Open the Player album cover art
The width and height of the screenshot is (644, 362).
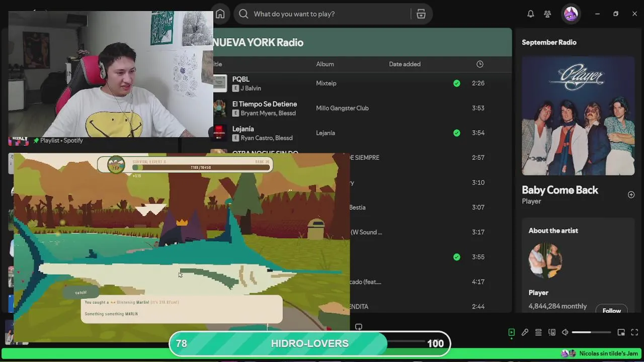578,116
